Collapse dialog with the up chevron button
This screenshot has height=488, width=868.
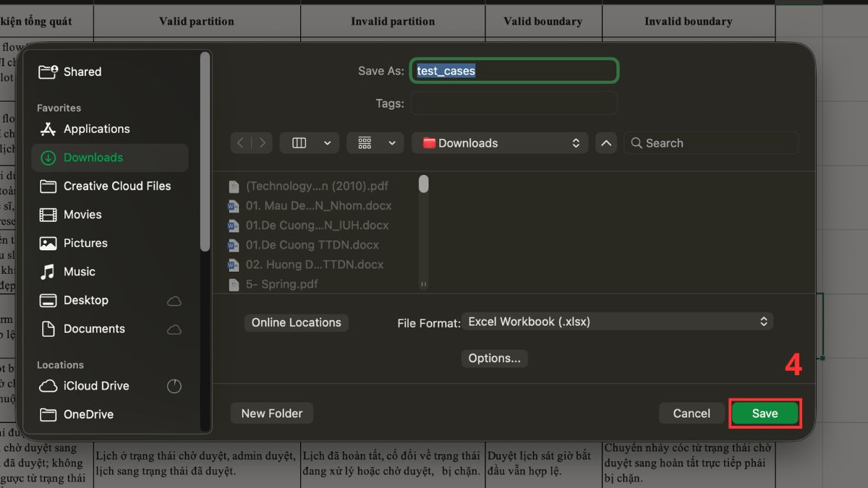coord(606,143)
